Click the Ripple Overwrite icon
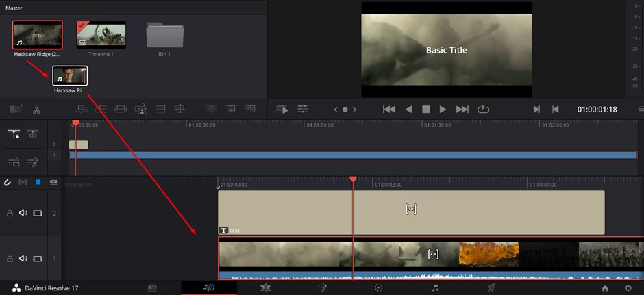The width and height of the screenshot is (644, 295). 121,109
